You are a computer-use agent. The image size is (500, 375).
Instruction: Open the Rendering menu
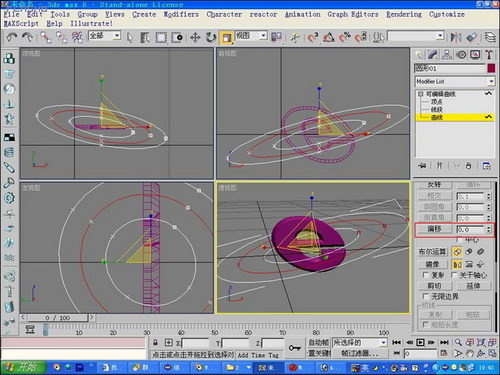click(404, 14)
